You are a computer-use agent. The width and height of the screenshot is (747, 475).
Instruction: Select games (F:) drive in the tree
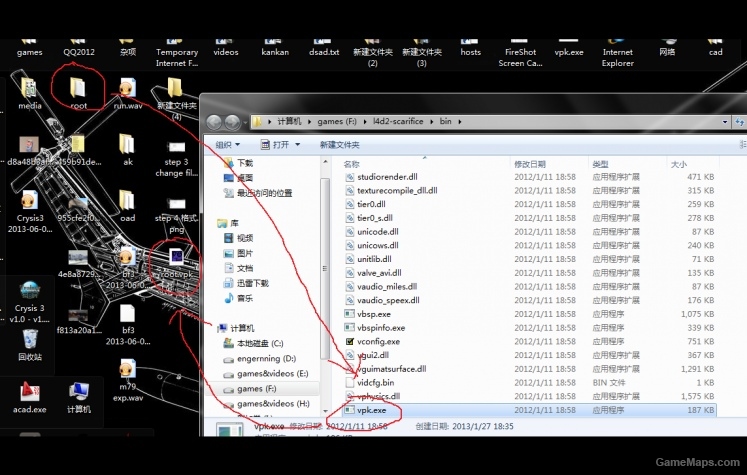tap(250, 389)
